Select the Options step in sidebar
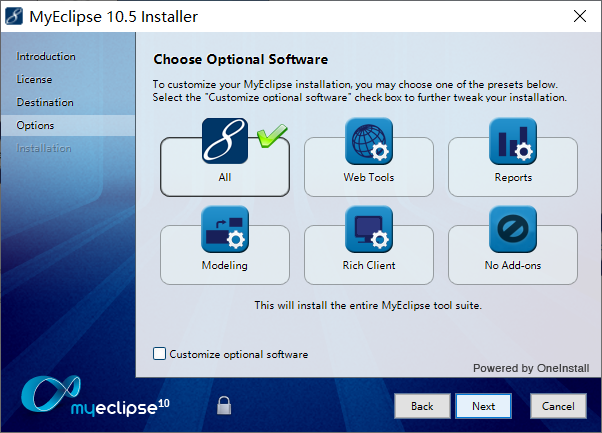The width and height of the screenshot is (602, 433). (x=68, y=126)
